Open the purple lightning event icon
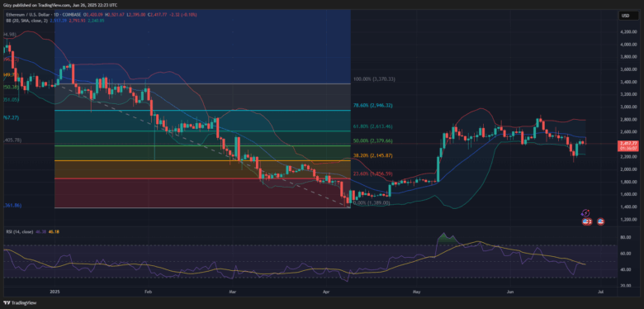This screenshot has height=309, width=644. pos(586,213)
